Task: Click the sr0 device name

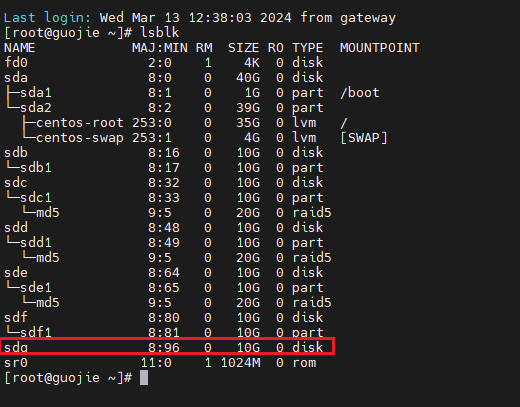Action: click(16, 363)
